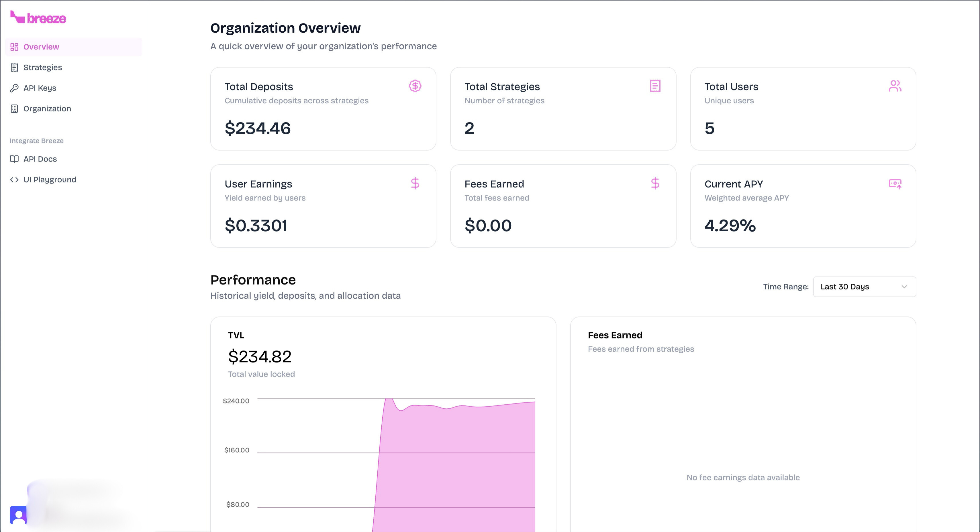Click the Organization building icon
This screenshot has width=980, height=532.
14,109
